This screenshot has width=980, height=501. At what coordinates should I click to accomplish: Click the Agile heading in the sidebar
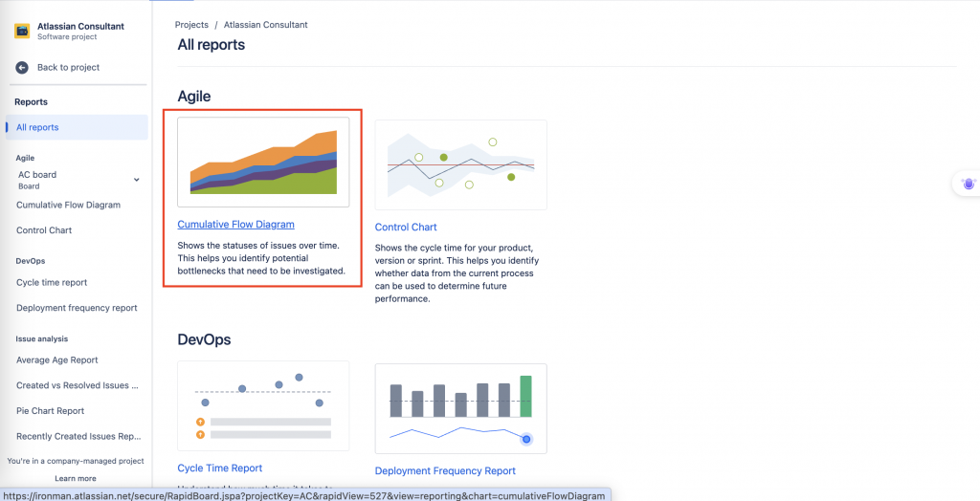pyautogui.click(x=26, y=158)
